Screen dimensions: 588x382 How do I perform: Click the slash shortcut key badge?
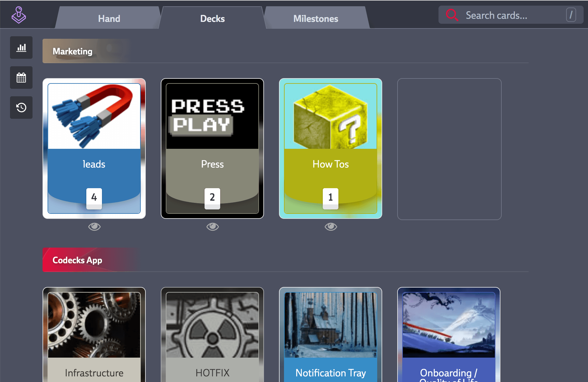[571, 15]
